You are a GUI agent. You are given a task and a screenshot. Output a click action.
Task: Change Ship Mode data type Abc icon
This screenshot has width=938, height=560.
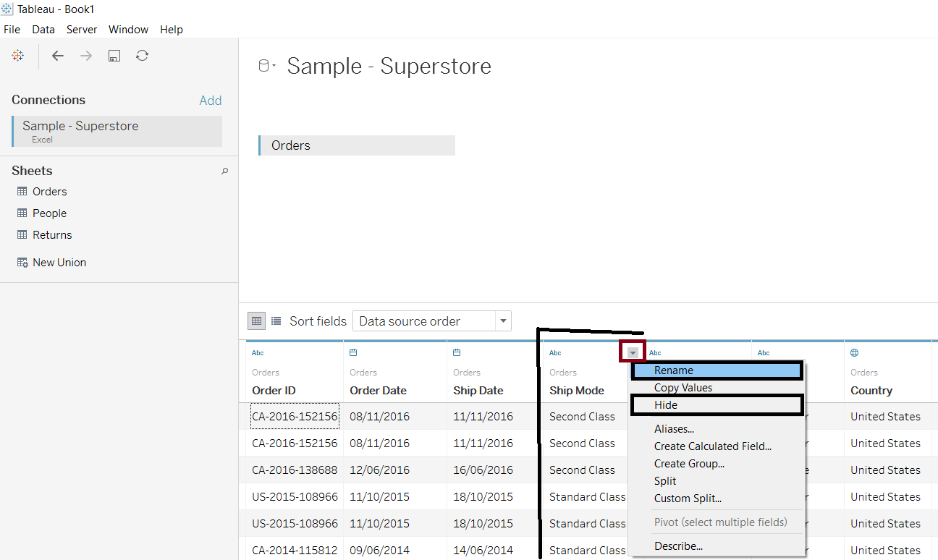point(555,353)
